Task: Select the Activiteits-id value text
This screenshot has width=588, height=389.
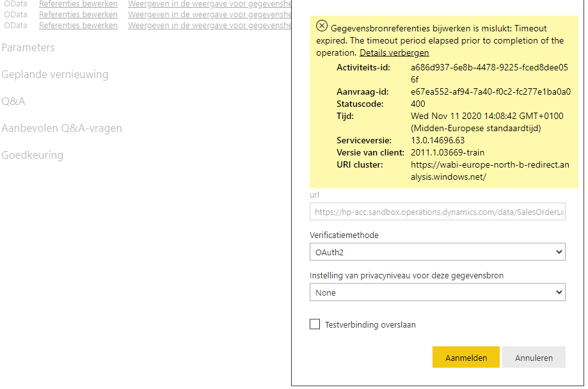Action: click(489, 74)
